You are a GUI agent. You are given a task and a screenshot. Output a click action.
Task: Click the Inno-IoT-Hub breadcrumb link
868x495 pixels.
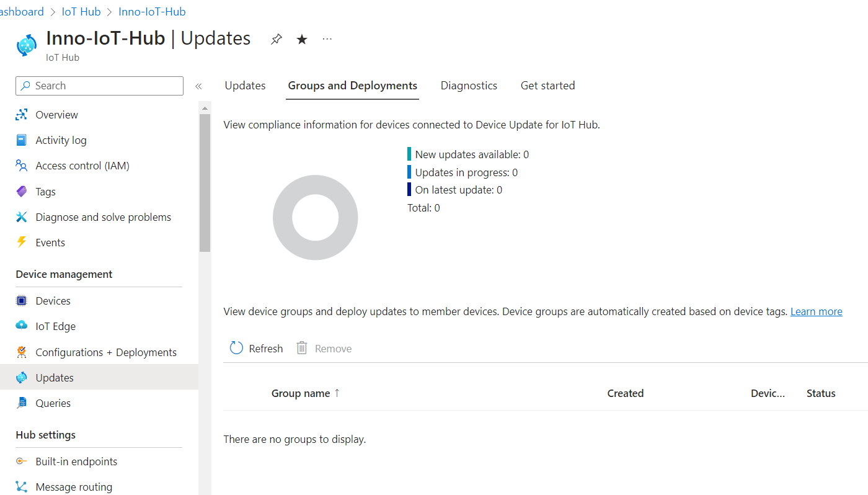click(152, 12)
